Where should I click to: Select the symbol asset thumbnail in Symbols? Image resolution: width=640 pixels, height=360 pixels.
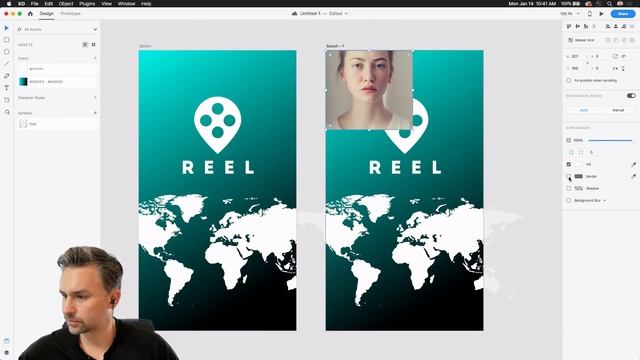(23, 124)
